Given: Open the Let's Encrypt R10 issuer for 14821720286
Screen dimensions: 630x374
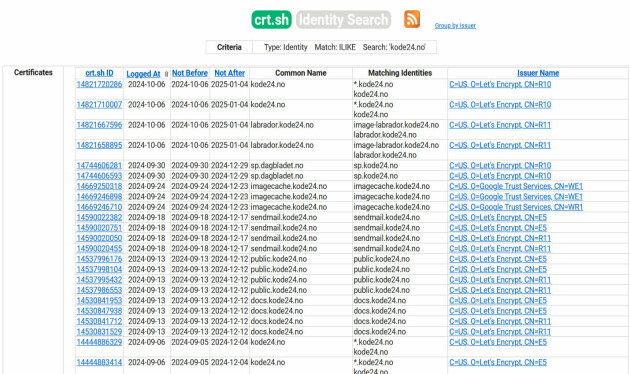Looking at the screenshot, I should tap(500, 84).
